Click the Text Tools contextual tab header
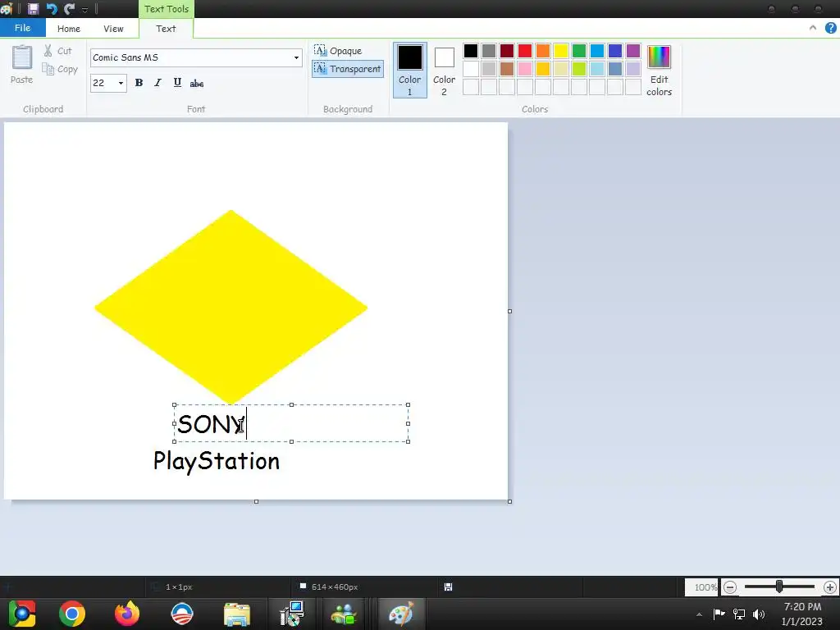 coord(167,8)
